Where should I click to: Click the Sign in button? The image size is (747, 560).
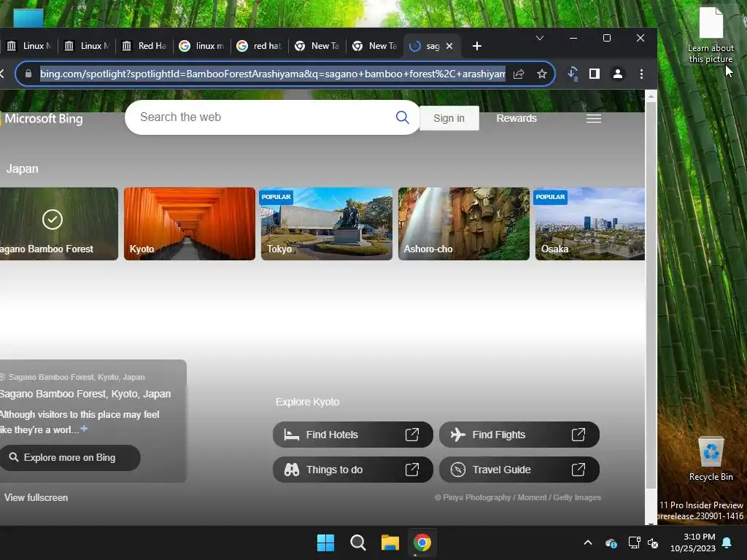(449, 118)
